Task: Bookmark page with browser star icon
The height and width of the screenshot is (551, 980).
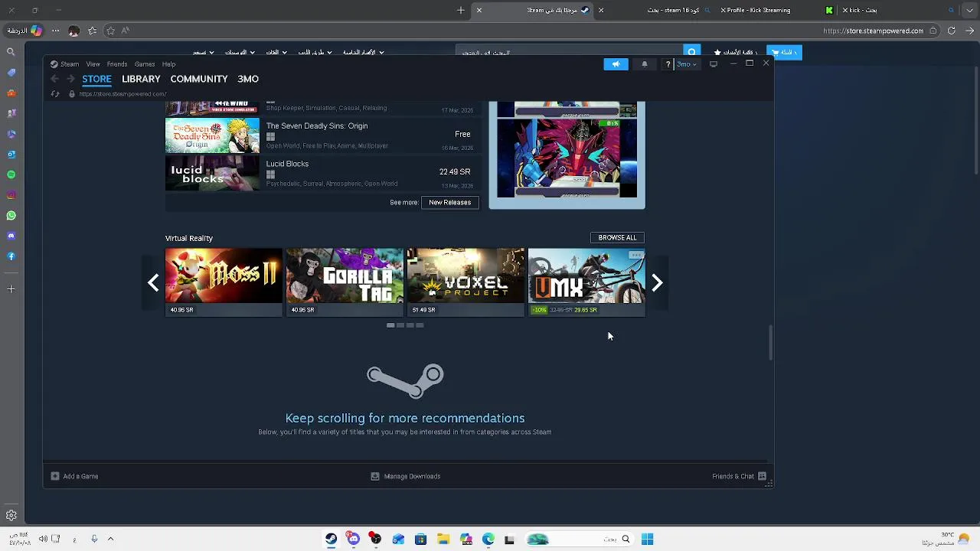Action: pos(110,31)
